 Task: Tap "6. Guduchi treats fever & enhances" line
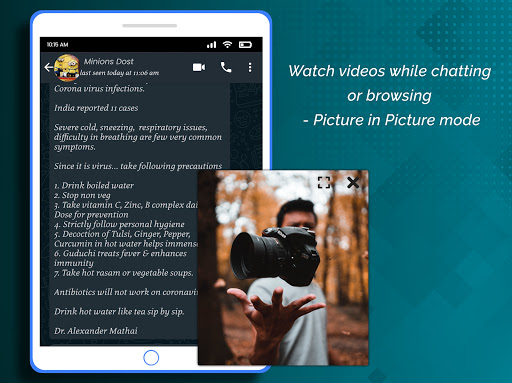pos(120,254)
